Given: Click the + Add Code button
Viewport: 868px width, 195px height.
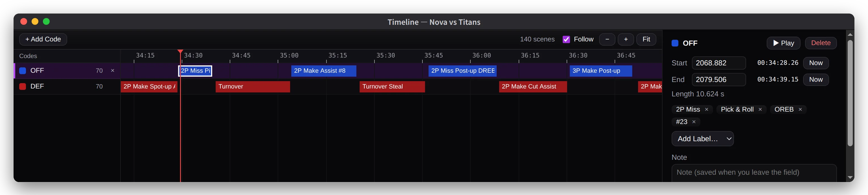Looking at the screenshot, I should click(43, 39).
